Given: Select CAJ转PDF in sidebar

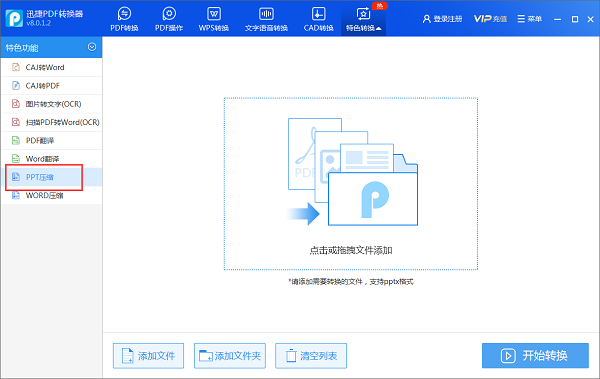Looking at the screenshot, I should click(x=51, y=86).
